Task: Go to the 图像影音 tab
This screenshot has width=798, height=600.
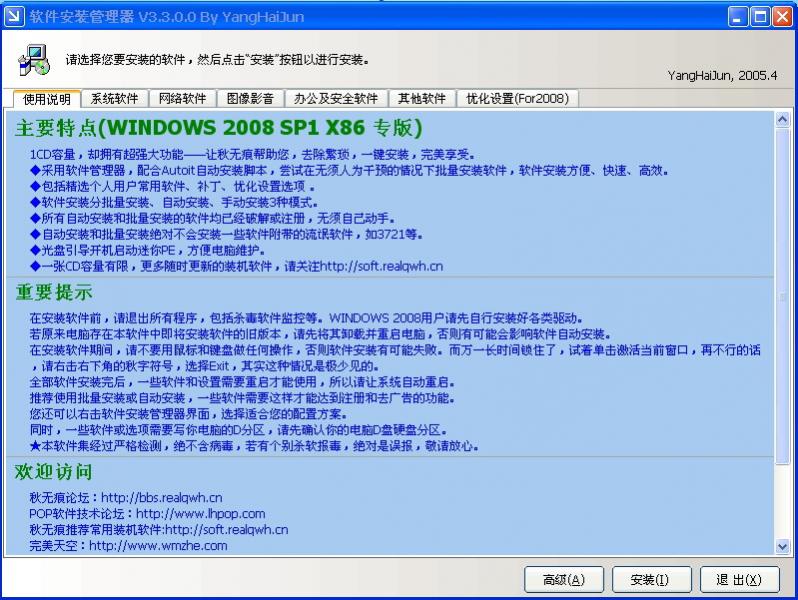Action: point(250,98)
